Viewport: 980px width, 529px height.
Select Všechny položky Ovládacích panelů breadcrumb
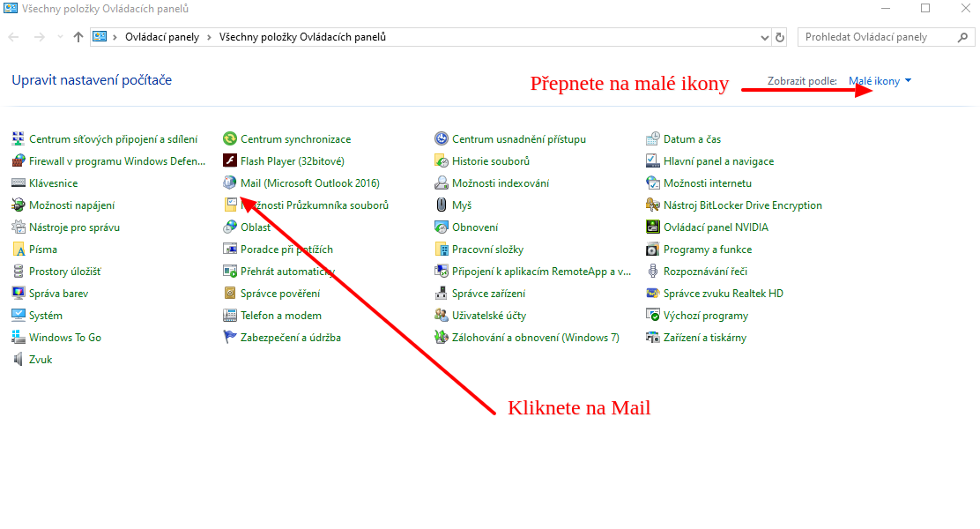point(302,37)
